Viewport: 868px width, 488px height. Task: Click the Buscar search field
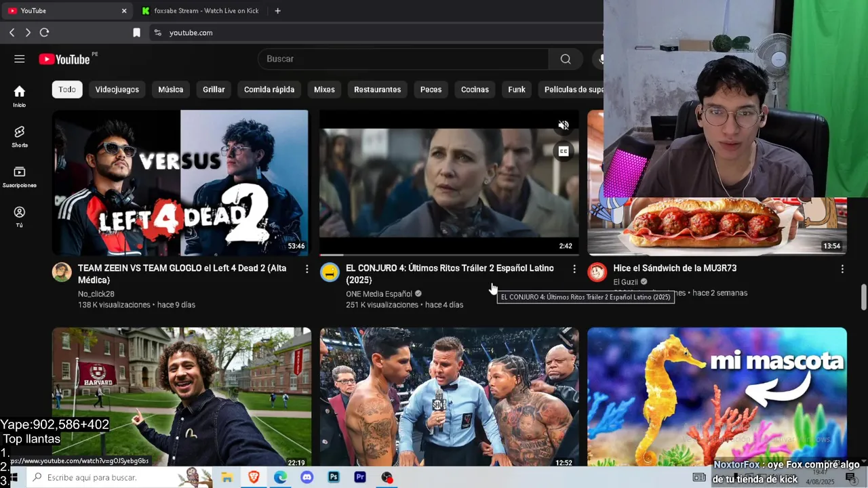point(403,59)
